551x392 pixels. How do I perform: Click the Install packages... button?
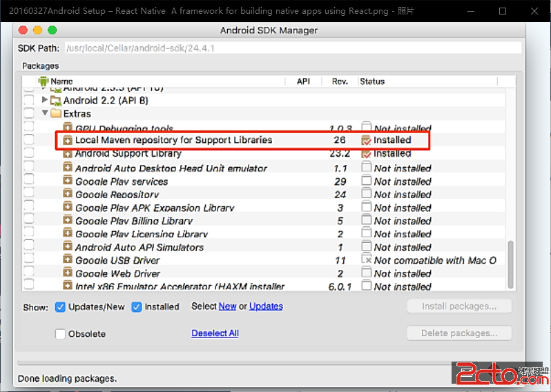tap(459, 306)
